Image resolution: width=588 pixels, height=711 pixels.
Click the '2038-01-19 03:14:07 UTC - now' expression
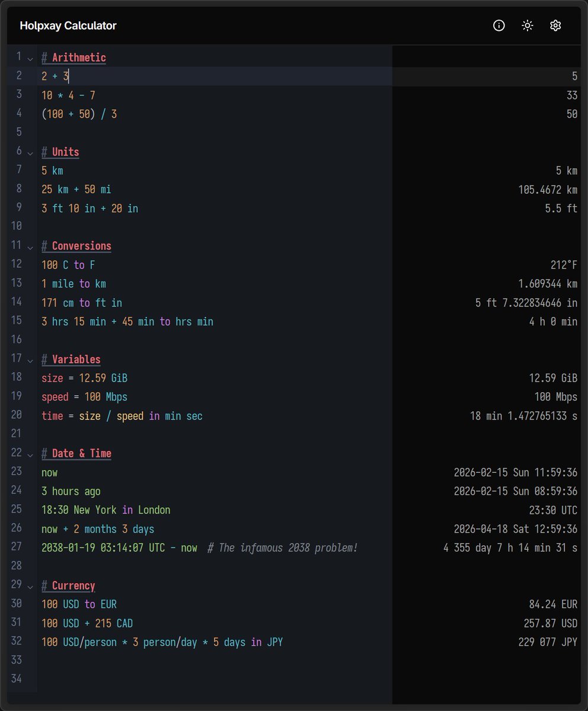point(120,548)
